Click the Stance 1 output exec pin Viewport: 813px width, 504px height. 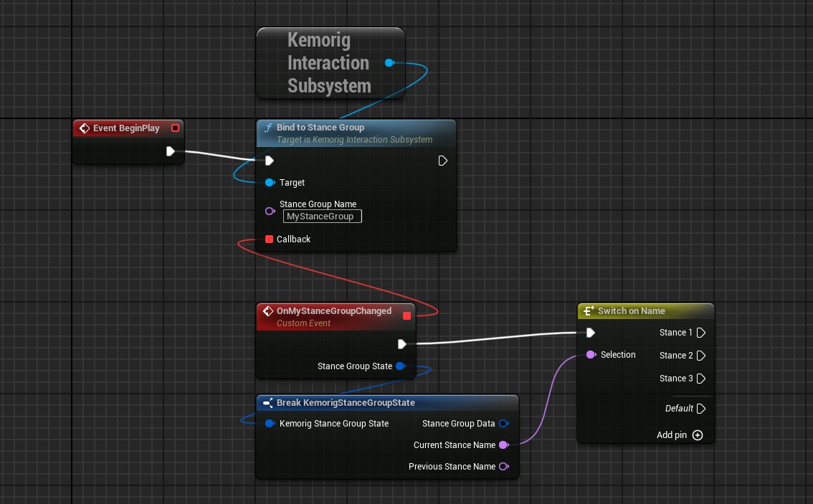(701, 333)
